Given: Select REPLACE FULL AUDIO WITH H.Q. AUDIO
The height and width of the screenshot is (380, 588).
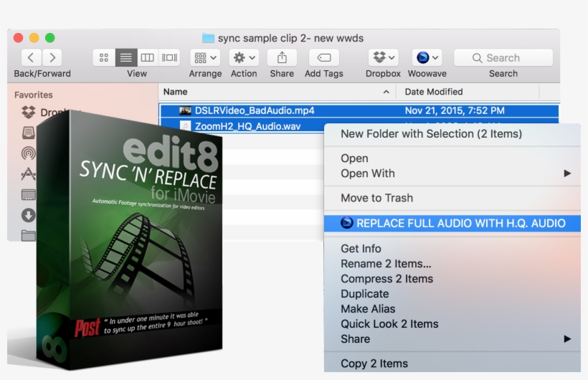Looking at the screenshot, I should (x=452, y=223).
